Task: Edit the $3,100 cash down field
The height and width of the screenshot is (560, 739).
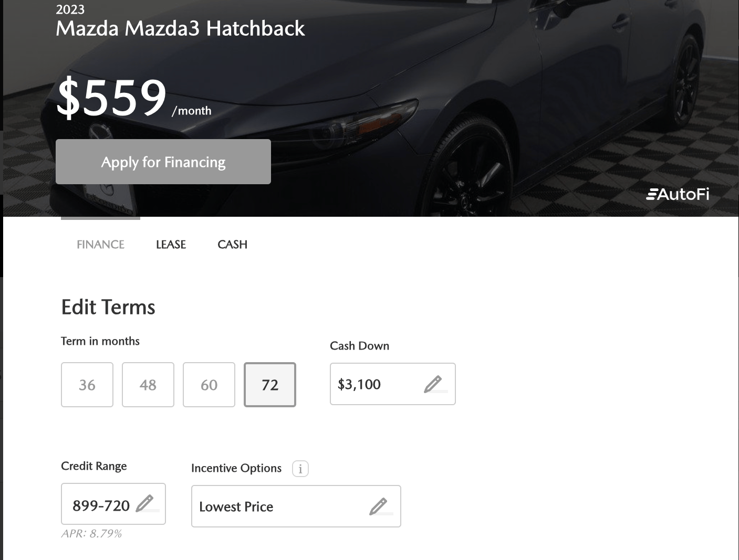Action: pyautogui.click(x=393, y=384)
